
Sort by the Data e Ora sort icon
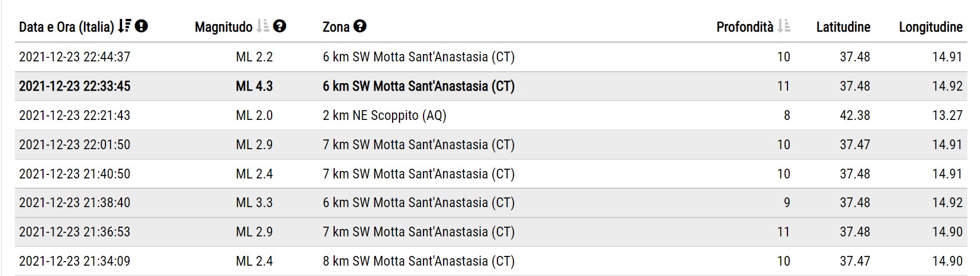pyautogui.click(x=124, y=26)
